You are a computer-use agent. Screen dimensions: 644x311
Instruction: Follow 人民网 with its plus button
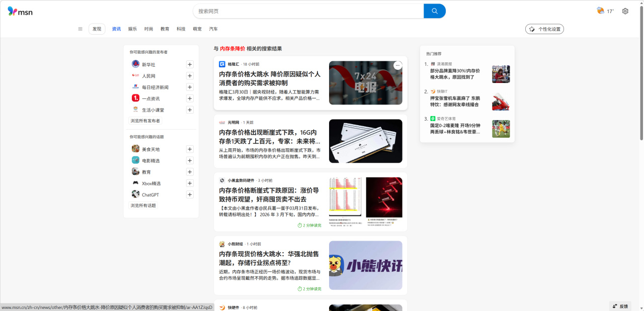[x=190, y=76]
